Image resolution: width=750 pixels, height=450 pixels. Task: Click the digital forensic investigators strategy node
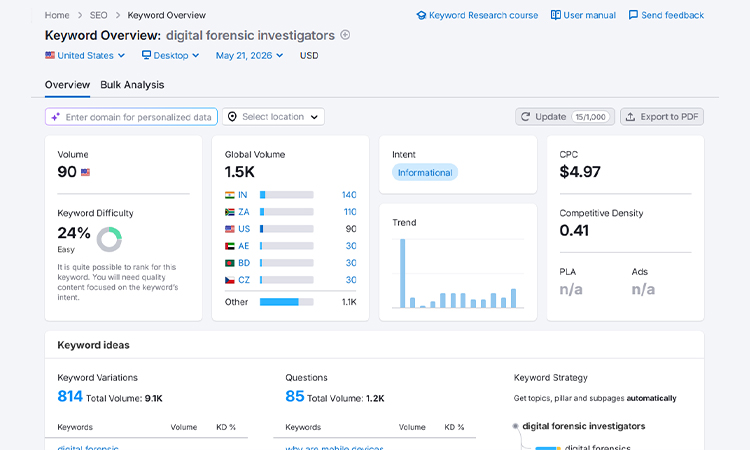coord(584,426)
